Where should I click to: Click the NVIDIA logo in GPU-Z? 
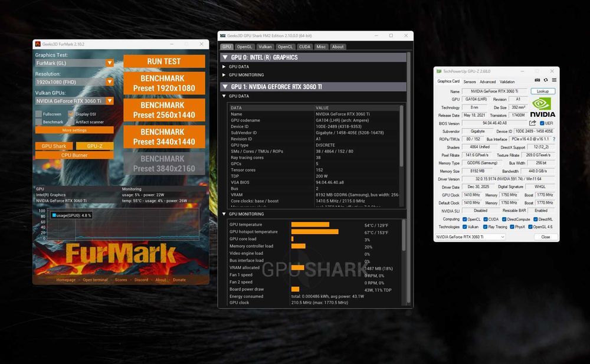543,107
